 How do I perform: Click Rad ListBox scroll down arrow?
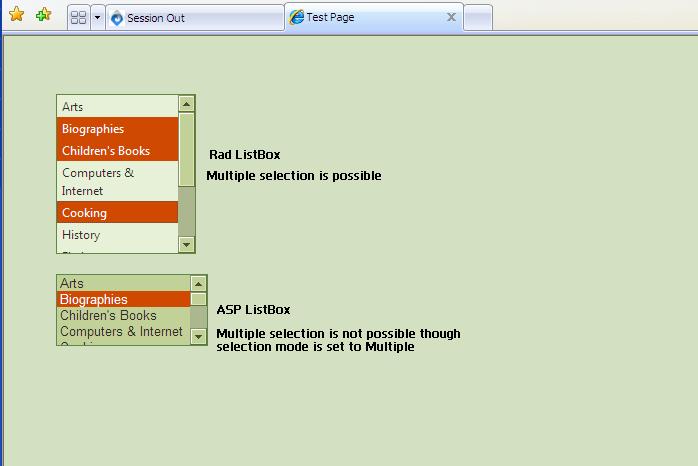(x=187, y=244)
